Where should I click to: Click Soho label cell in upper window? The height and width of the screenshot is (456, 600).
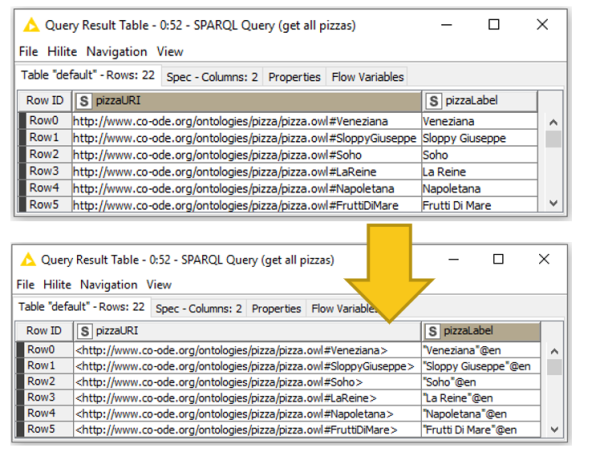tap(479, 155)
